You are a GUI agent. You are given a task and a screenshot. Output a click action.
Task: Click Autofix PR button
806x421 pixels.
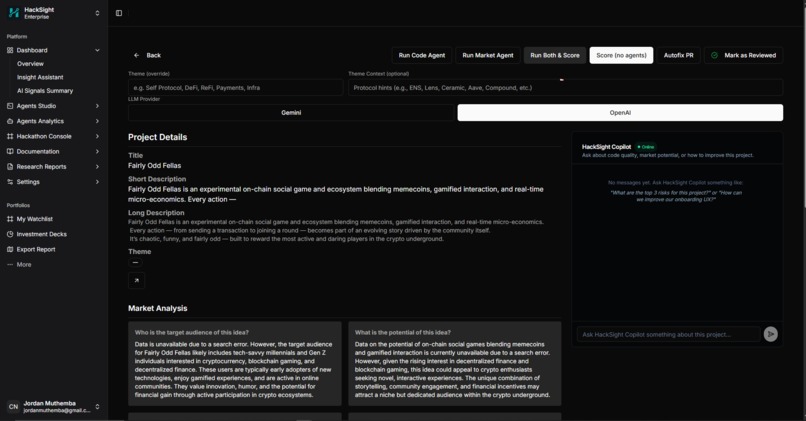pyautogui.click(x=679, y=55)
